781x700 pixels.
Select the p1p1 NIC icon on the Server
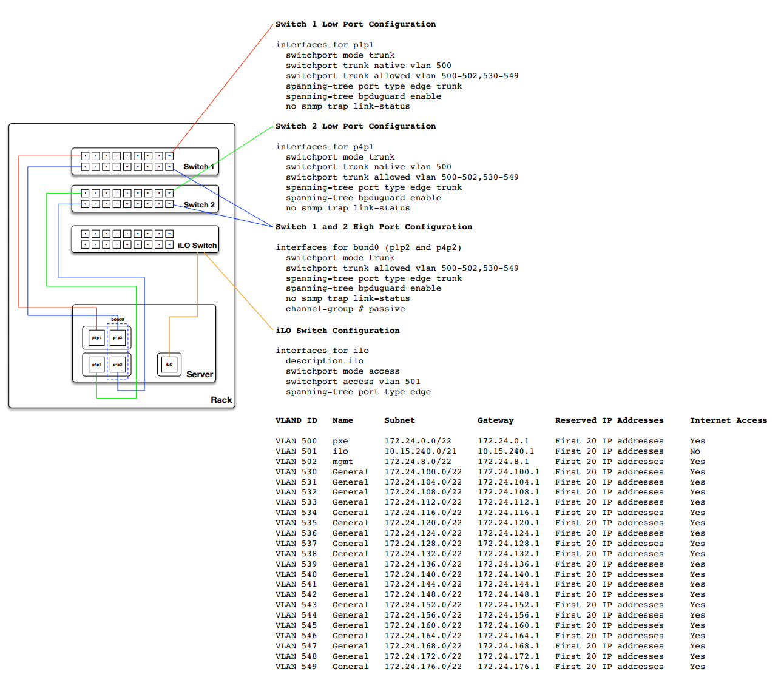click(96, 337)
